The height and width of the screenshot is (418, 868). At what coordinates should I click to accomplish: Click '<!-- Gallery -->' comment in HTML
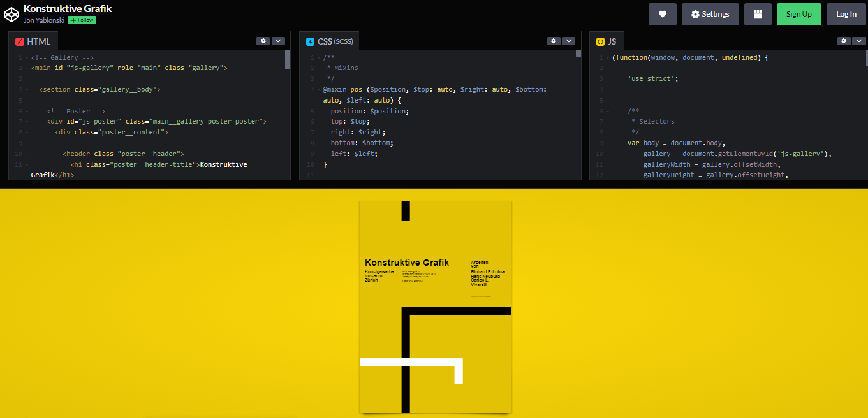pyautogui.click(x=63, y=57)
